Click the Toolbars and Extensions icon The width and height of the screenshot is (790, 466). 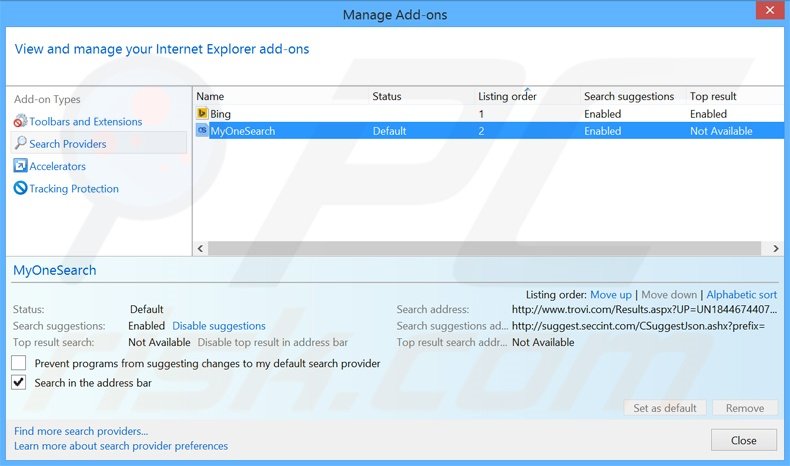click(20, 121)
